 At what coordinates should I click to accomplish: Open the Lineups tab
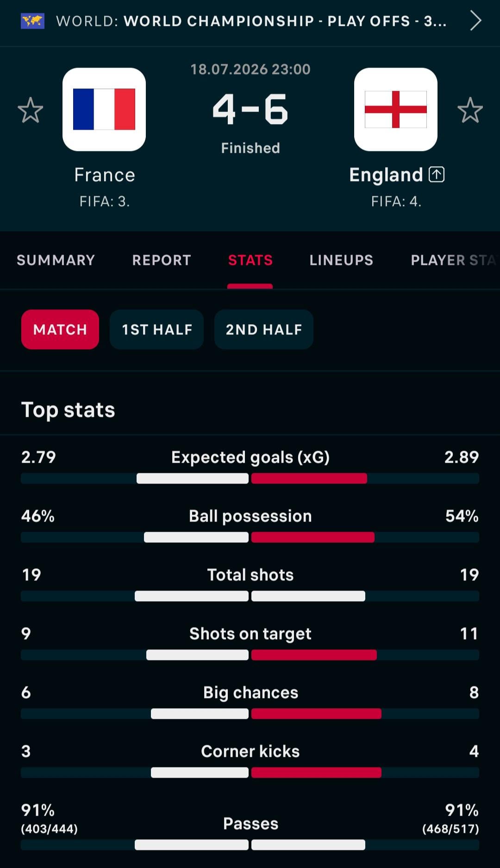click(x=341, y=260)
